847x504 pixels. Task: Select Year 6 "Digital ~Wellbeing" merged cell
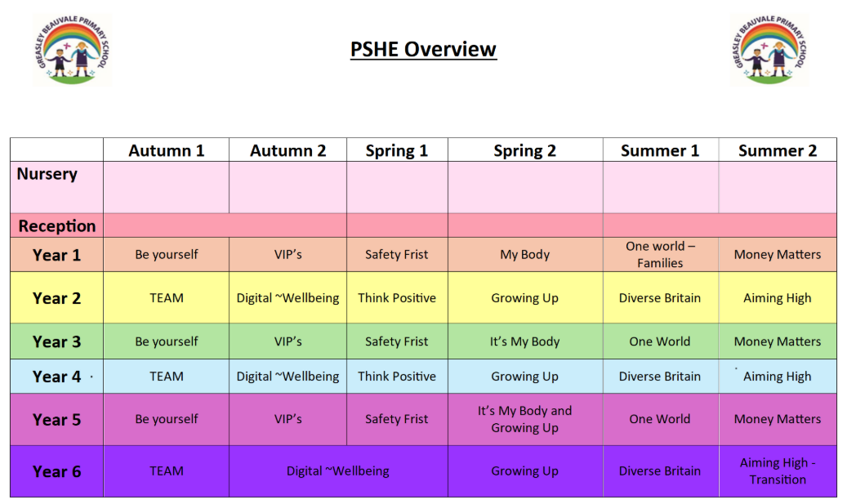click(x=337, y=471)
